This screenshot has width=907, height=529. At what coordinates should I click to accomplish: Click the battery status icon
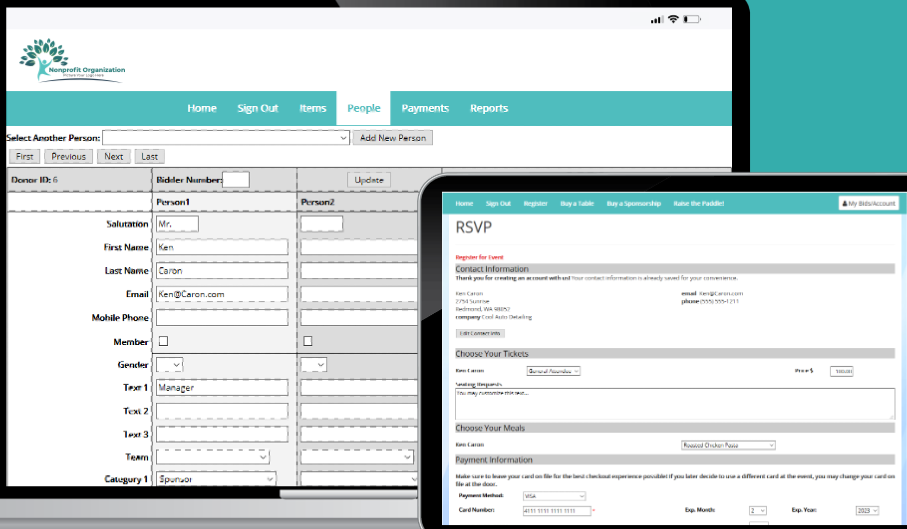click(692, 19)
